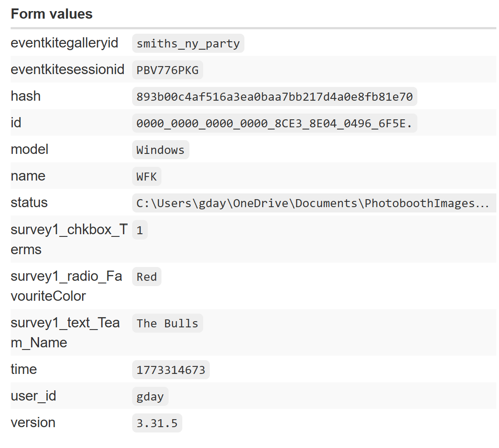Click the eventkitegalleryid field label
Viewport: 499px width, 448px height.
64,43
